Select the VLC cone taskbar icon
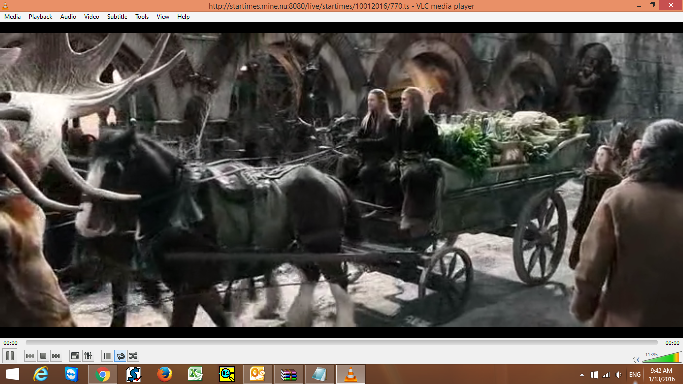This screenshot has height=384, width=683. pos(351,374)
